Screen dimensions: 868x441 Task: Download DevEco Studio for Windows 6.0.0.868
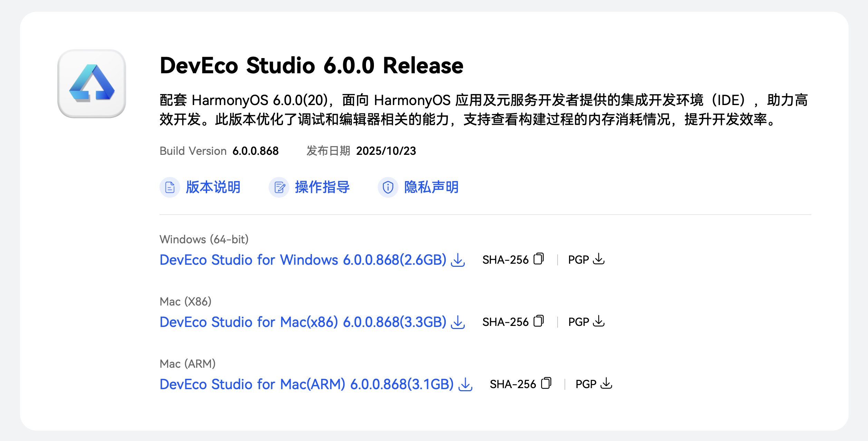click(303, 260)
